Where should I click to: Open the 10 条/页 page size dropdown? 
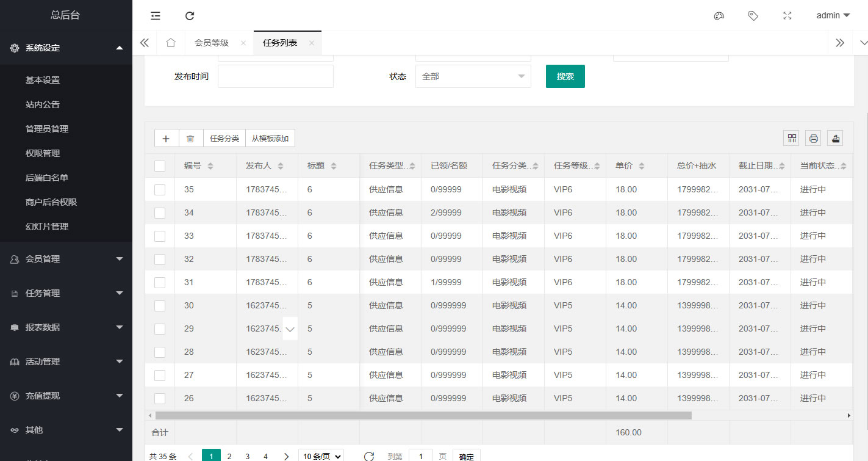point(321,456)
